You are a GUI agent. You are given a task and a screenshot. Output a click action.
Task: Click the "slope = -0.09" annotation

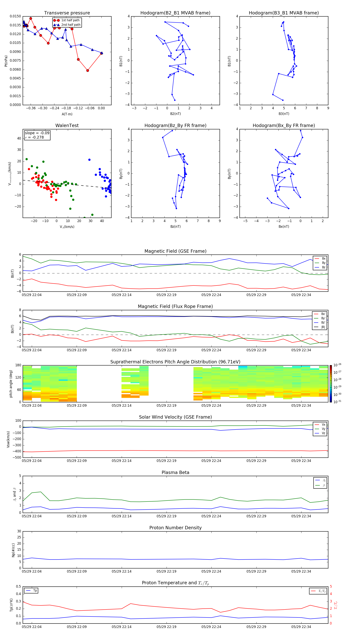[37, 133]
